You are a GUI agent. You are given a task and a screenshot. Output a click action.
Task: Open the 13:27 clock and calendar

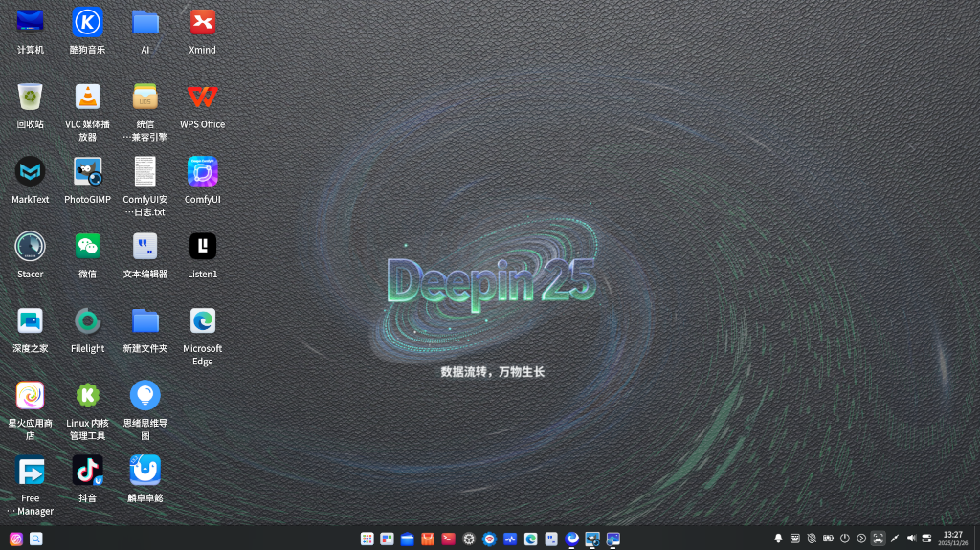[x=952, y=539]
